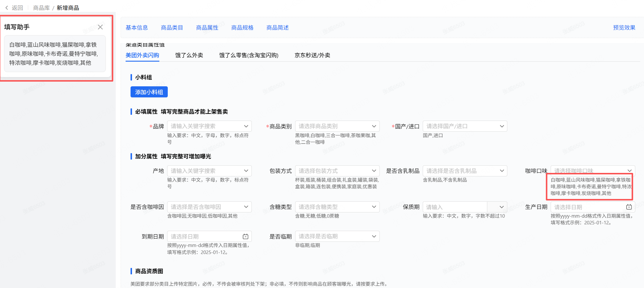Click 新增商品 breadcrumb text
The width and height of the screenshot is (644, 288).
coord(68,8)
